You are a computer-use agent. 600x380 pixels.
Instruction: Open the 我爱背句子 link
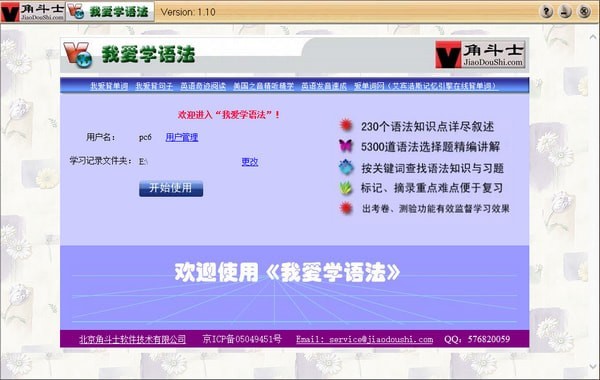(x=154, y=86)
